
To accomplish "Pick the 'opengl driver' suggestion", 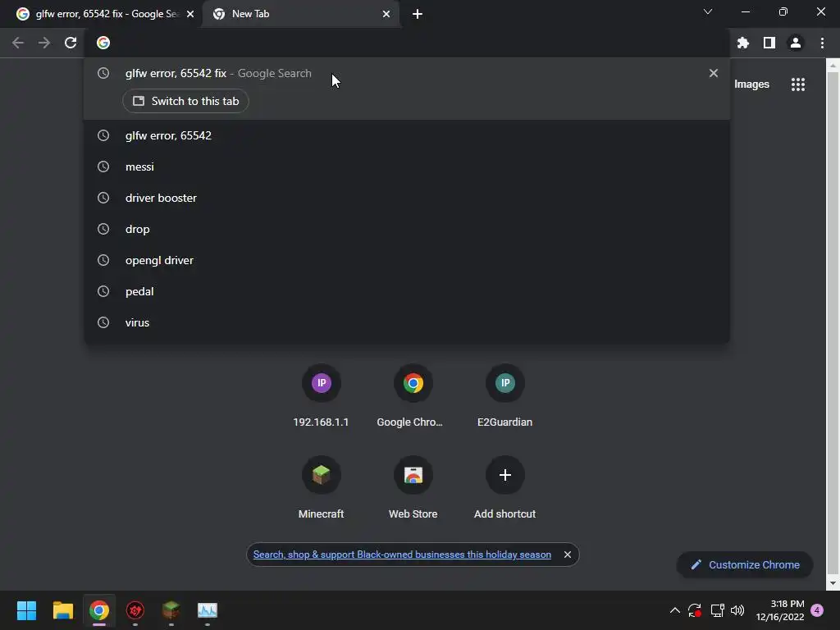I will coord(407,260).
